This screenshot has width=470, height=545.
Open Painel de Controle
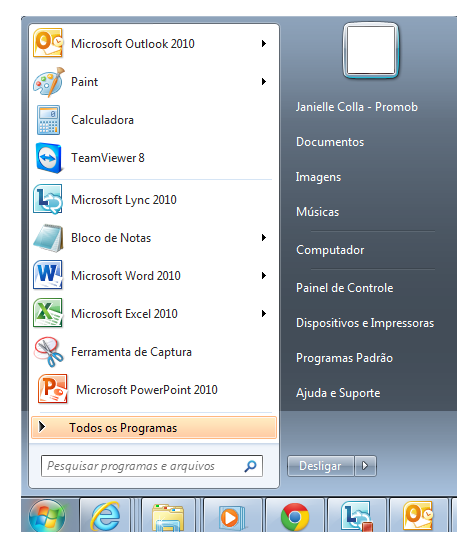point(345,288)
